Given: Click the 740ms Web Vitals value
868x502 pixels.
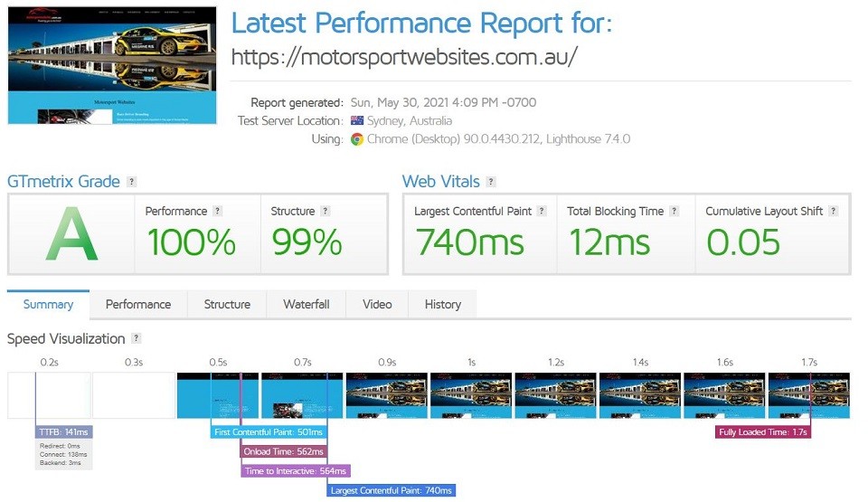Looking at the screenshot, I should 469,242.
